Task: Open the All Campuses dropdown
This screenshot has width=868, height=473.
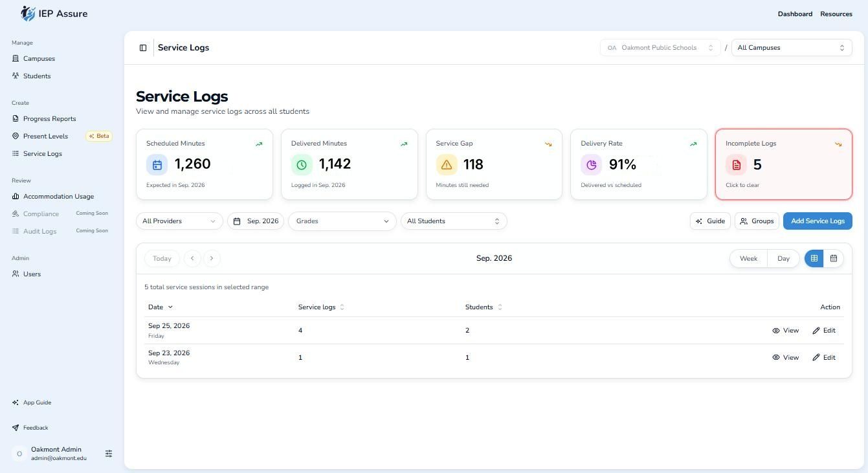Action: pyautogui.click(x=792, y=48)
